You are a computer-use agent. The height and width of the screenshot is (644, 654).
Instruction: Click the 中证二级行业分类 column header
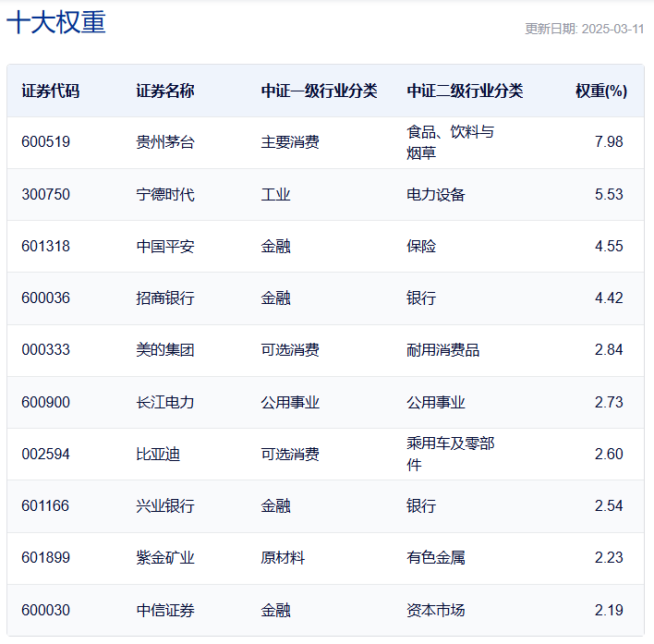click(x=465, y=91)
